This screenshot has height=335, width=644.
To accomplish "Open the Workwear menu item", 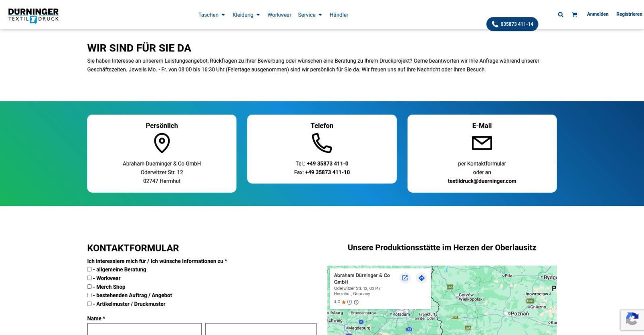I will click(279, 15).
